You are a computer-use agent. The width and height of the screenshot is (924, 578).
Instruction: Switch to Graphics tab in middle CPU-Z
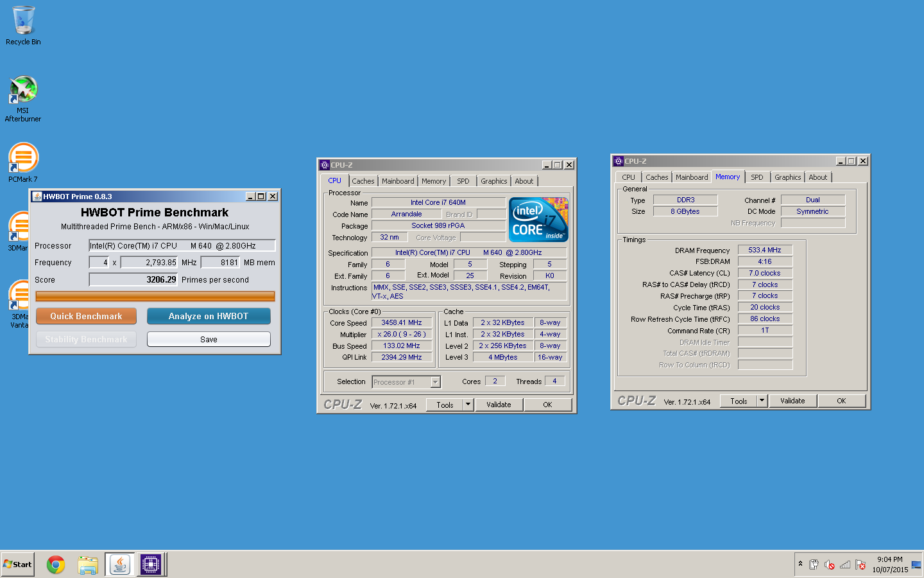pos(494,181)
